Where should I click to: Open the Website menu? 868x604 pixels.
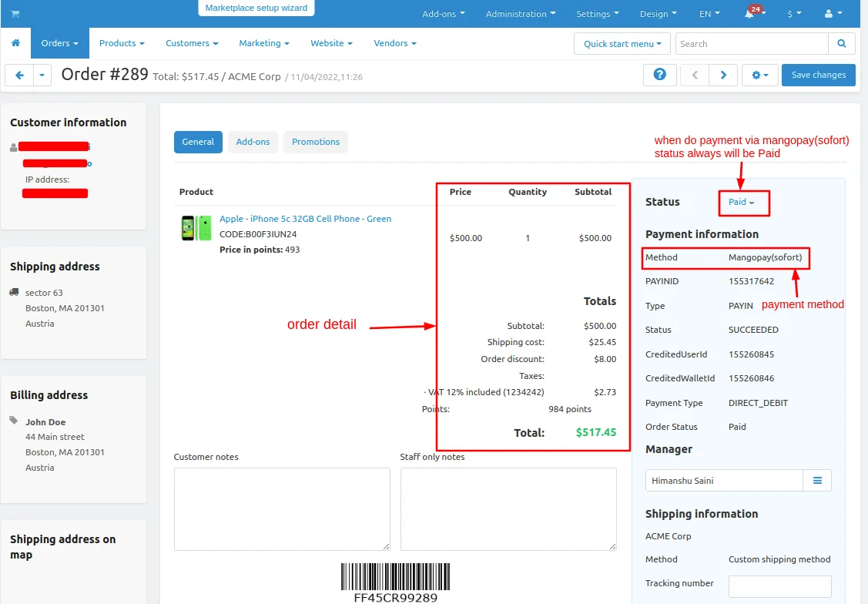point(331,43)
